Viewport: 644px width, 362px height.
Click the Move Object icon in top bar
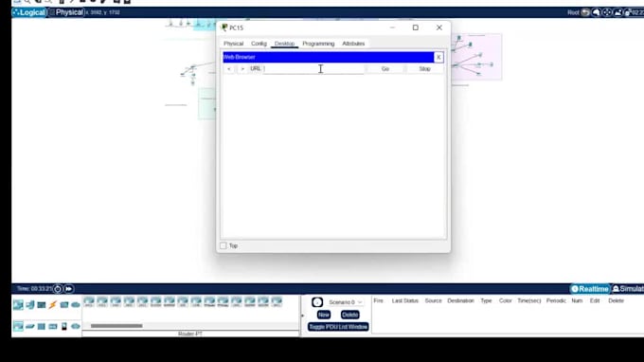607,12
